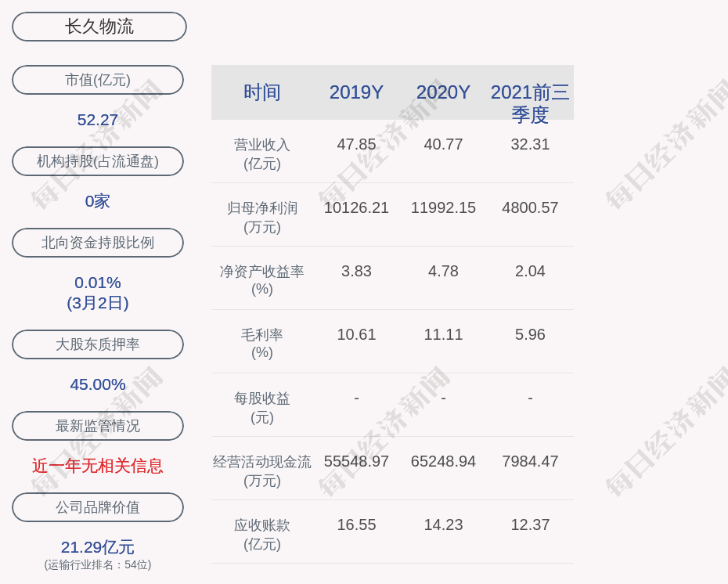Select receivables value 16.55
This screenshot has width=728, height=584.
356,525
